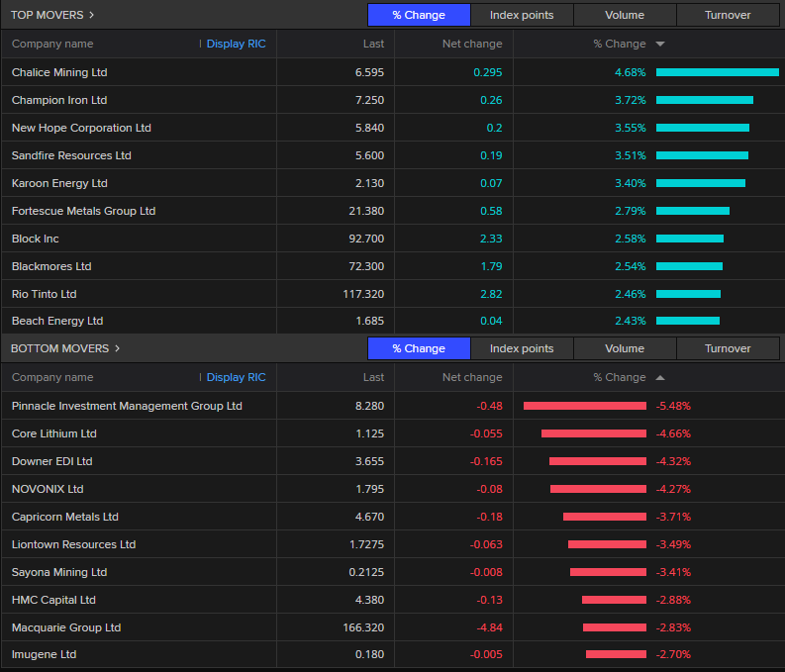Sort Top Movers by Last column
This screenshot has height=672, width=785.
click(x=373, y=44)
